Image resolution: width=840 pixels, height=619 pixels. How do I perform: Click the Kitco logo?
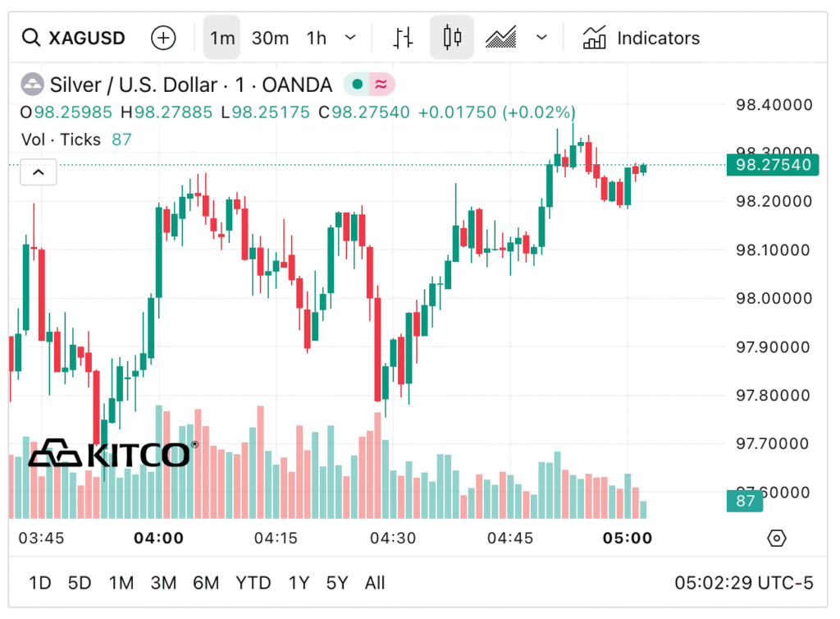coord(112,453)
